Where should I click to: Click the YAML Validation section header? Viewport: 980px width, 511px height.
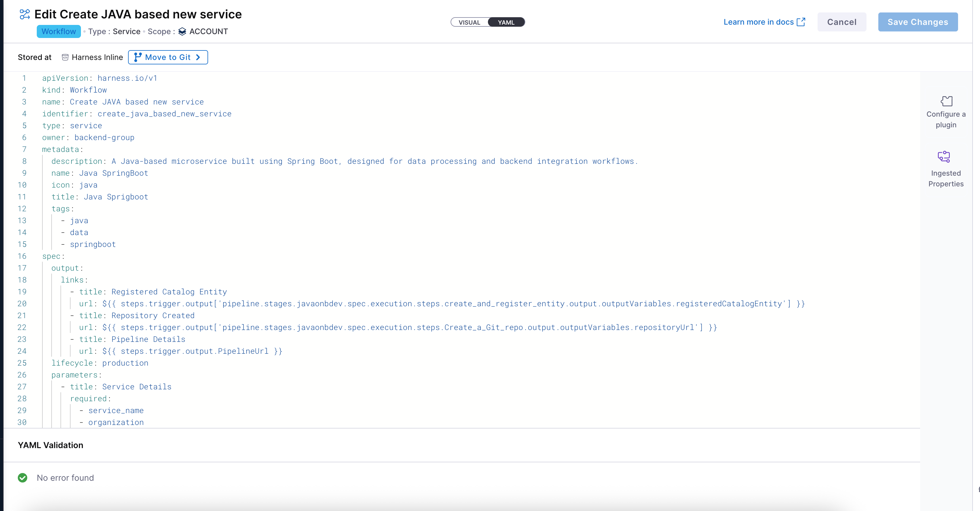pos(50,445)
